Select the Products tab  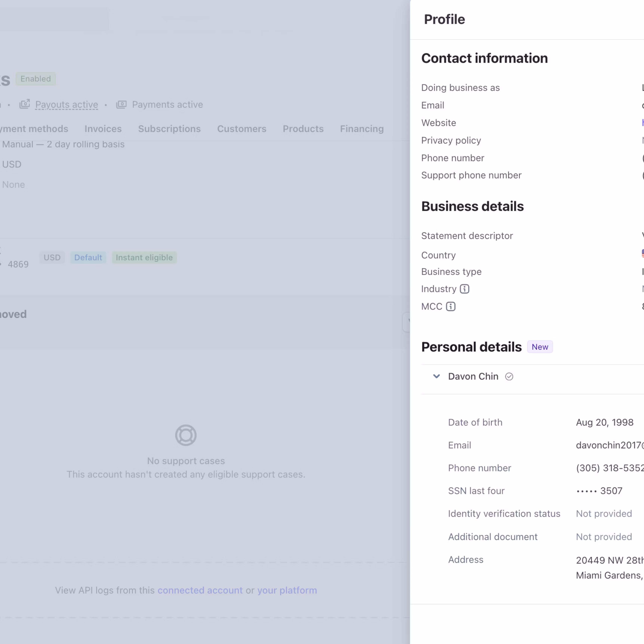pos(303,129)
